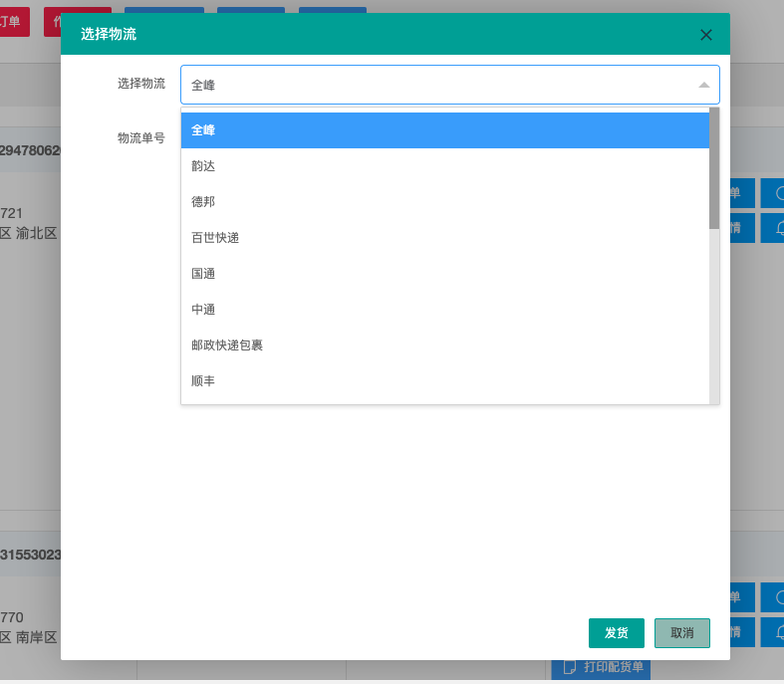Click the 选择物流 combo box showing 全峰
The image size is (784, 684).
pyautogui.click(x=438, y=85)
